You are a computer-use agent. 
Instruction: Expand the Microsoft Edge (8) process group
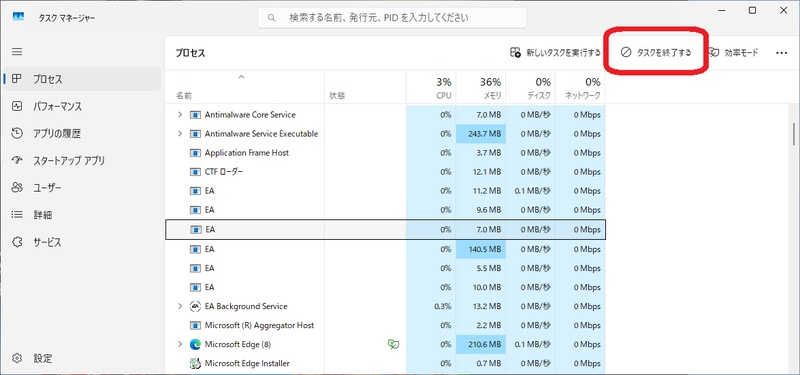click(x=180, y=344)
